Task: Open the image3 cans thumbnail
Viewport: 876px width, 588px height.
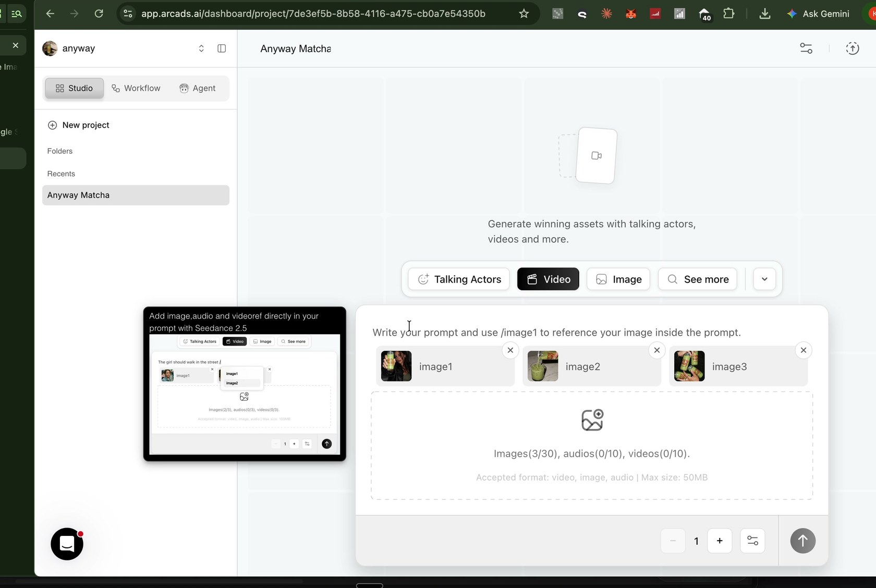Action: tap(689, 366)
